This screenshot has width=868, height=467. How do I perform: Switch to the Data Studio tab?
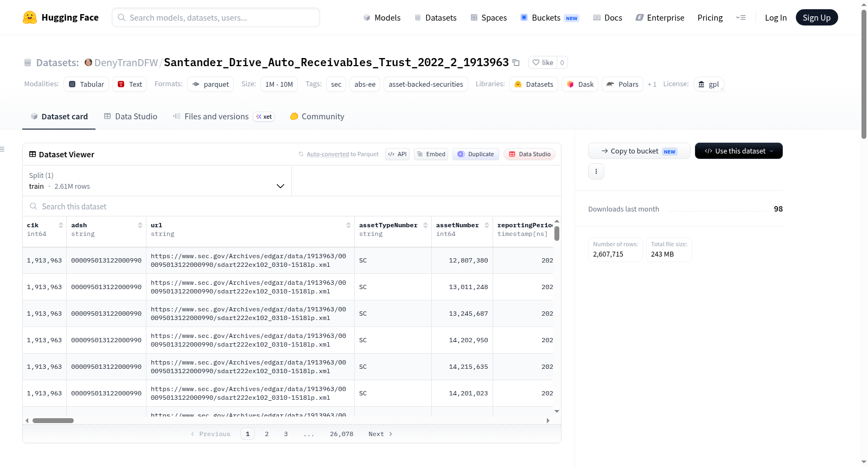(x=131, y=117)
